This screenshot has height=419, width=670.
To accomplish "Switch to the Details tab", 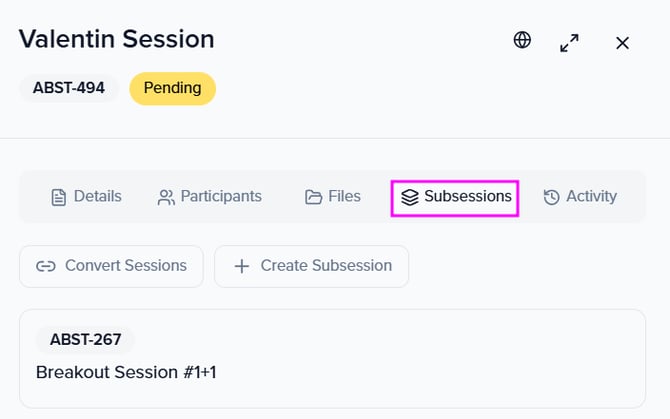I will tap(97, 196).
